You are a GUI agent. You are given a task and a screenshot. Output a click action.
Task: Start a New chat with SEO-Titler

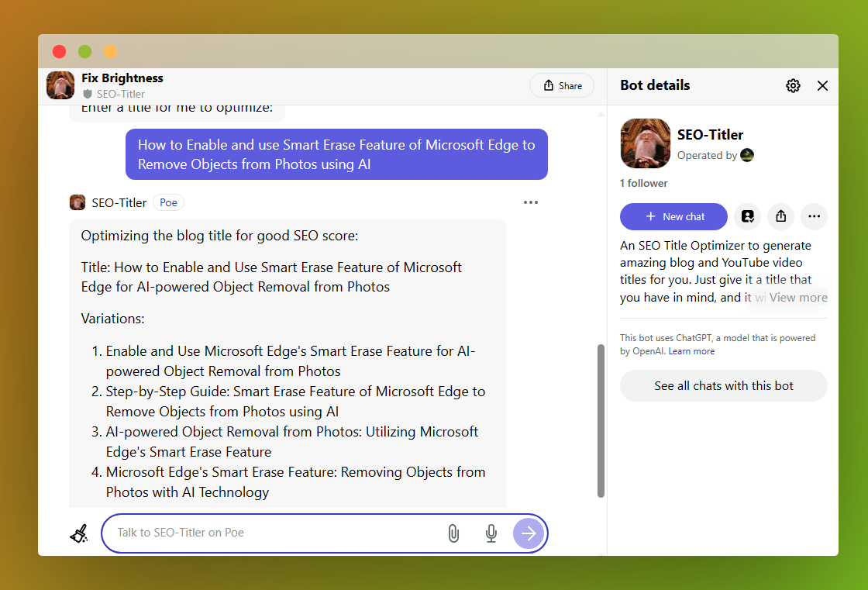[673, 216]
